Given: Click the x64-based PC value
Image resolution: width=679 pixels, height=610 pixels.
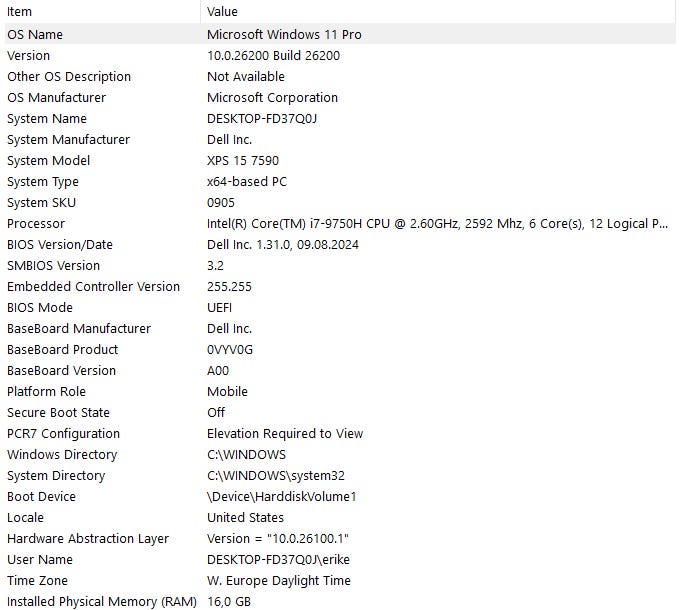Looking at the screenshot, I should (x=247, y=181).
